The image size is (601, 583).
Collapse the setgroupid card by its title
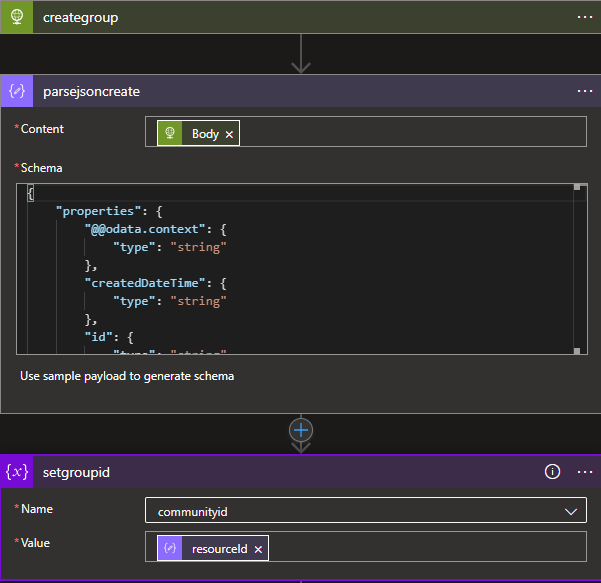click(x=76, y=473)
